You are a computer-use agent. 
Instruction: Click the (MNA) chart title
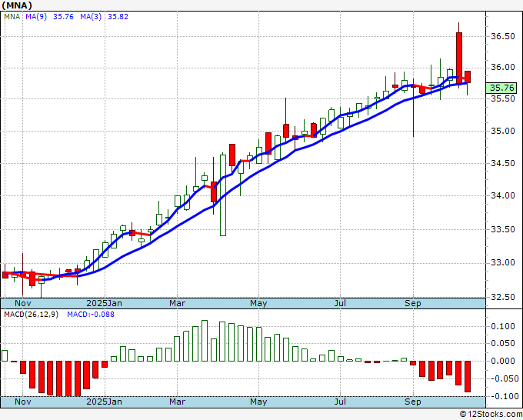[x=17, y=5]
